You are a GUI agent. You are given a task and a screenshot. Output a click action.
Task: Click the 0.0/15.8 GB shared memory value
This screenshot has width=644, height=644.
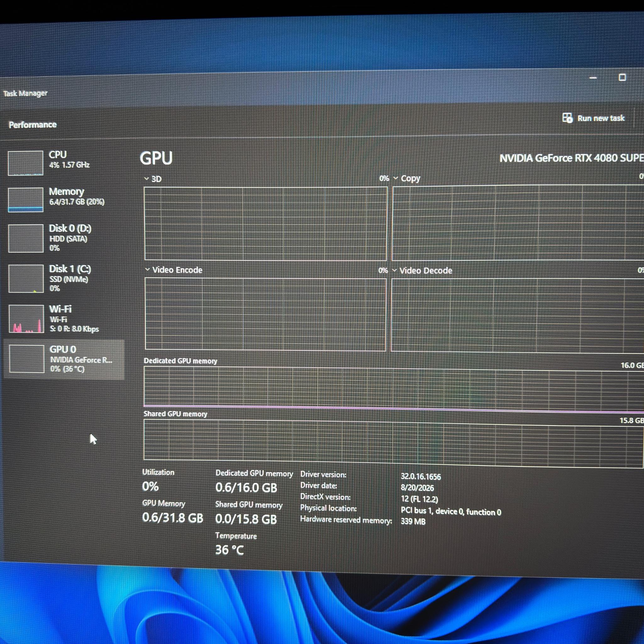pyautogui.click(x=246, y=519)
